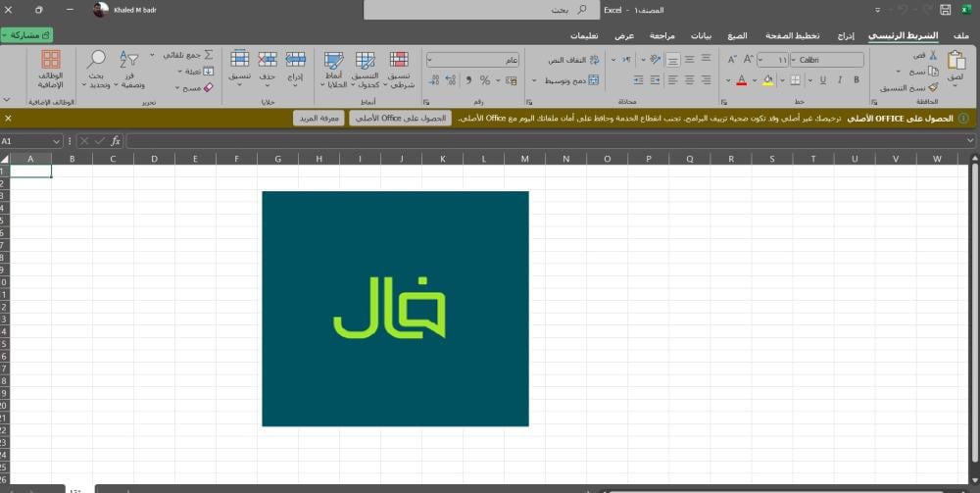This screenshot has height=493, width=980.
Task: Cut selection with the scissors (قص) icon
Action: 933,56
